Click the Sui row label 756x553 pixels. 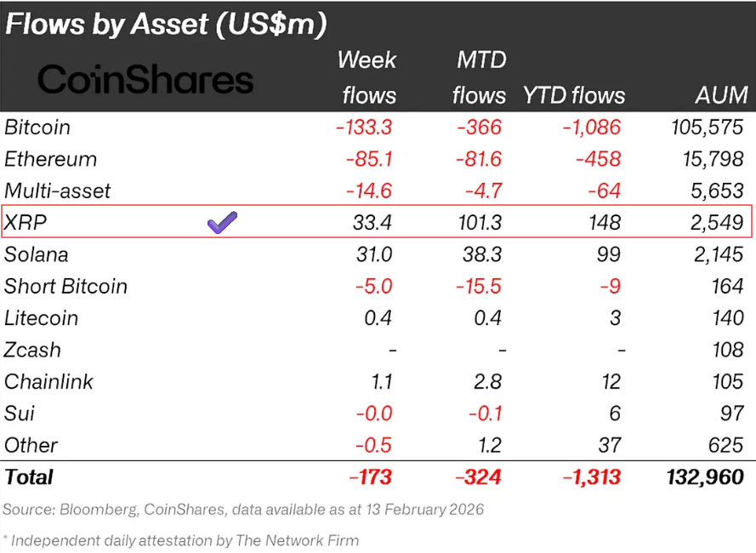pos(19,413)
